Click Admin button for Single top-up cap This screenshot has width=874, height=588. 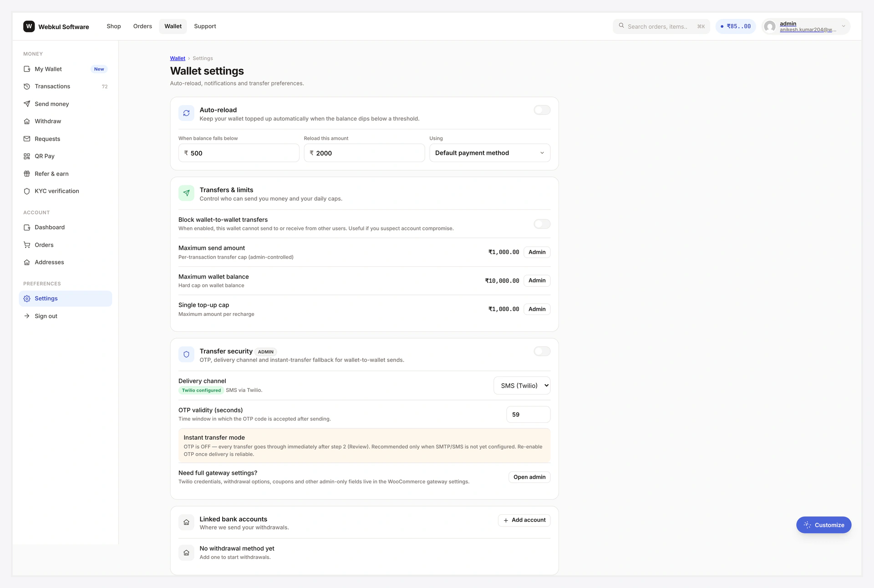click(537, 309)
